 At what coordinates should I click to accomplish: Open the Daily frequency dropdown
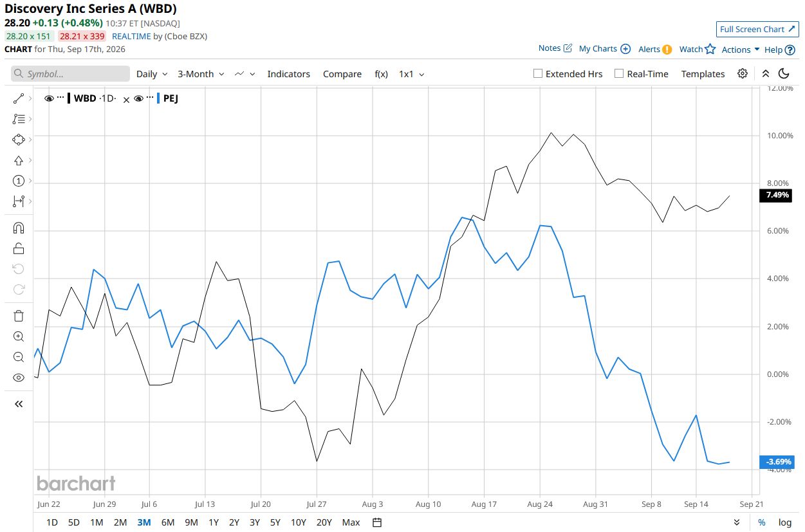pos(152,74)
